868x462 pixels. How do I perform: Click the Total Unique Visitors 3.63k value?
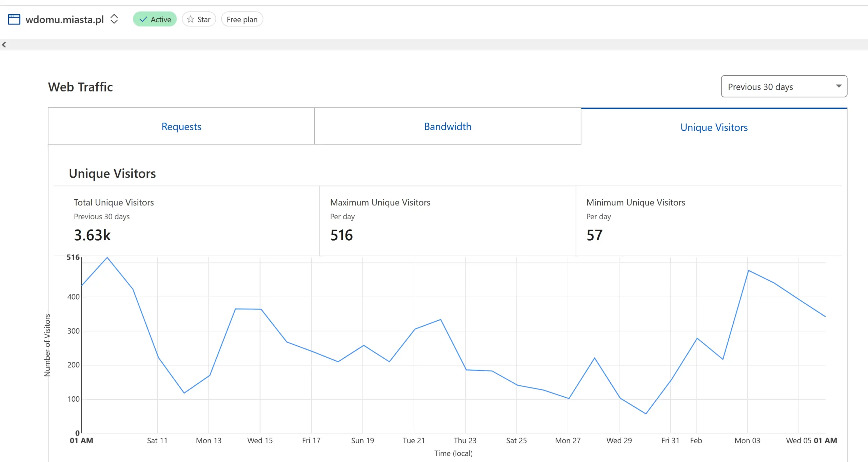(x=92, y=235)
